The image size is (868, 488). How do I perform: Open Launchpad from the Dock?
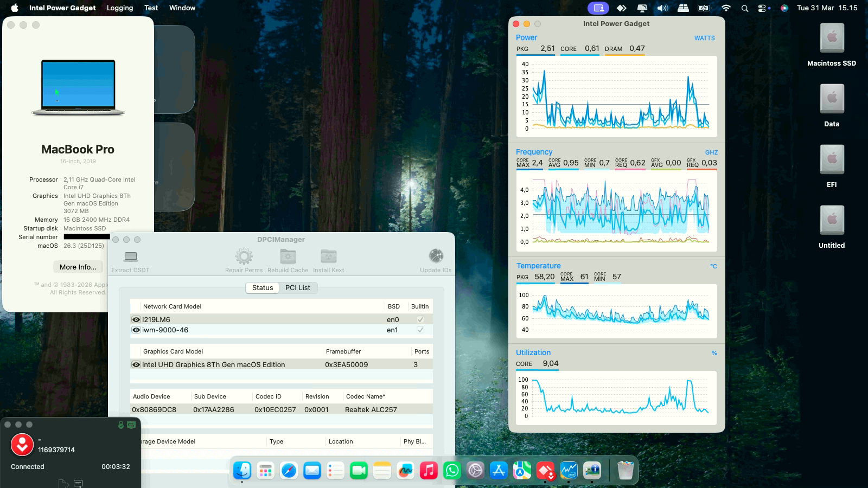(x=265, y=471)
